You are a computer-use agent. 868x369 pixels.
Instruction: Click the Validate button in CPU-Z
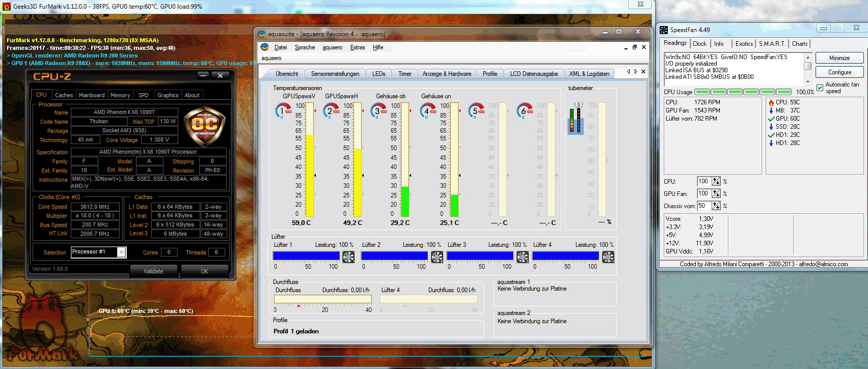153,271
